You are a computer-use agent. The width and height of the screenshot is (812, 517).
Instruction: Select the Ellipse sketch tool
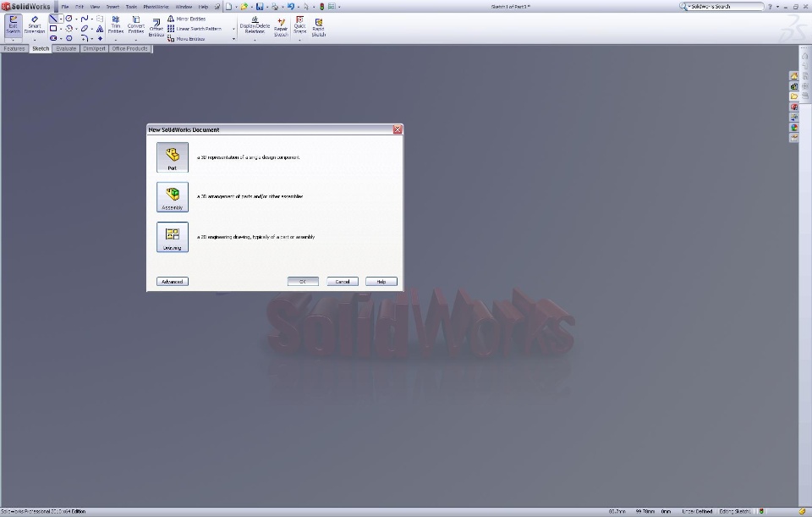[x=85, y=29]
